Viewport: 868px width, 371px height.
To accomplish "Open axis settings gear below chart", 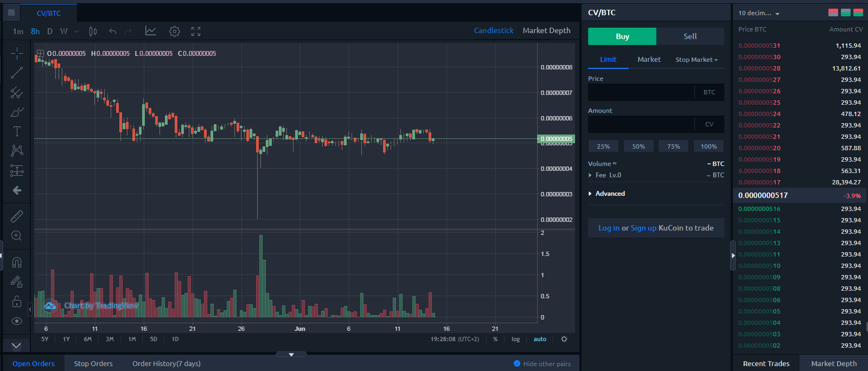I will click(564, 339).
